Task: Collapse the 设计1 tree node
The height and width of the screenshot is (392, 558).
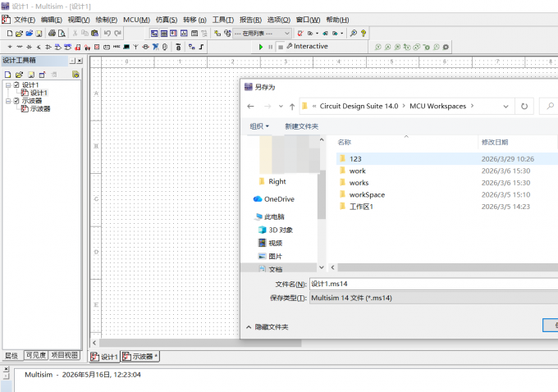Action: pos(8,85)
